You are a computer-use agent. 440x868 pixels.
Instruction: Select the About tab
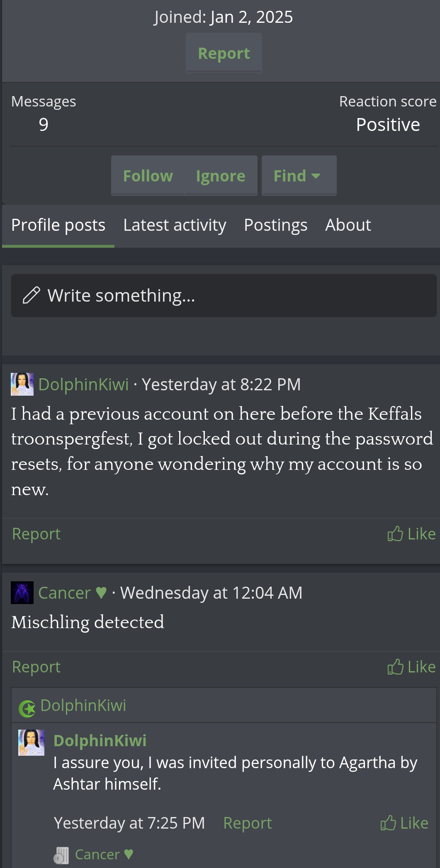coord(348,225)
